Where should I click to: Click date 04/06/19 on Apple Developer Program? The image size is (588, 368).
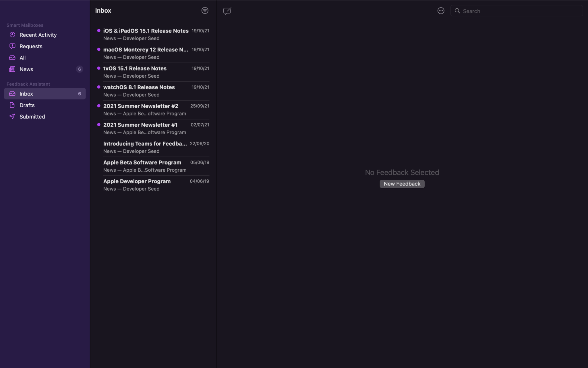point(200,181)
